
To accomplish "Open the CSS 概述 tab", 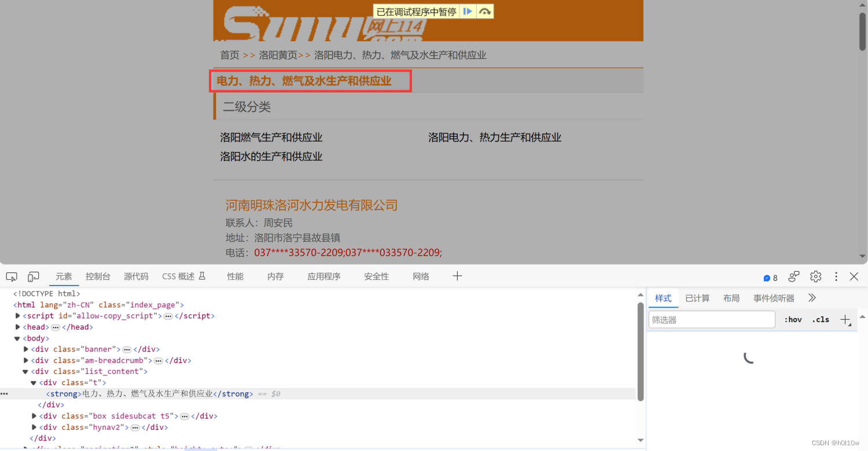I will pyautogui.click(x=184, y=276).
